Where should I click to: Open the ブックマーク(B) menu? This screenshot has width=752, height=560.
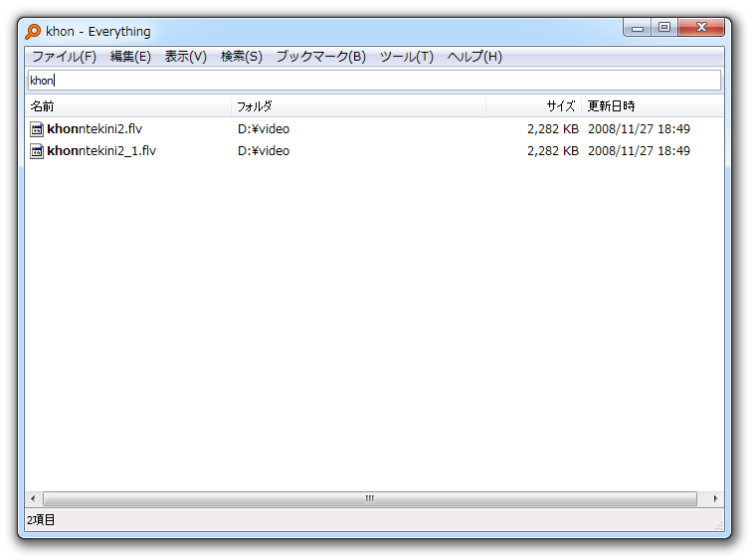click(321, 57)
